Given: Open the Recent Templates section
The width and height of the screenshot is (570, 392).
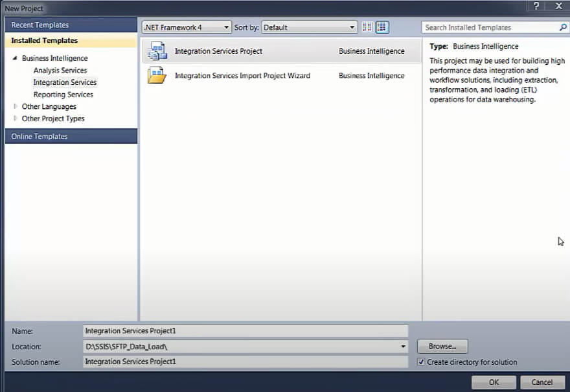Looking at the screenshot, I should click(x=71, y=25).
